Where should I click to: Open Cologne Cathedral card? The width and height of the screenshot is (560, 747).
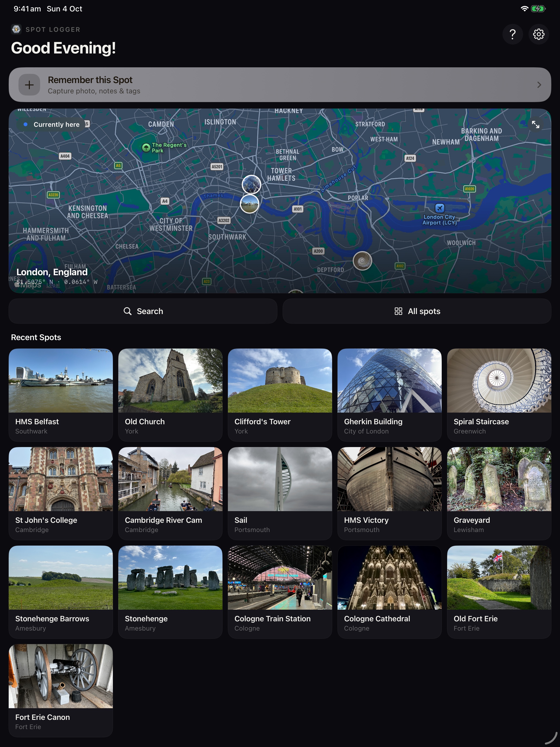[x=390, y=592]
